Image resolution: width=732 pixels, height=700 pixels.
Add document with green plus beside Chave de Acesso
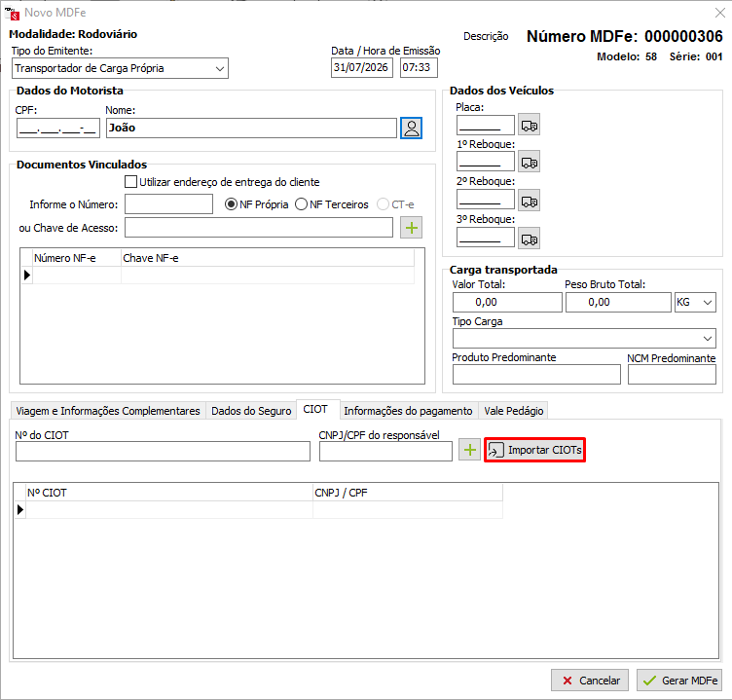coord(412,228)
